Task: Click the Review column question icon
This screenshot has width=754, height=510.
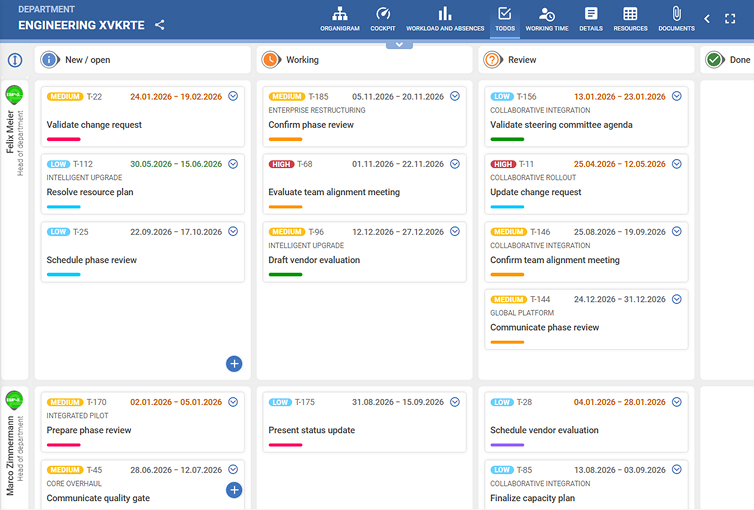Action: (492, 60)
